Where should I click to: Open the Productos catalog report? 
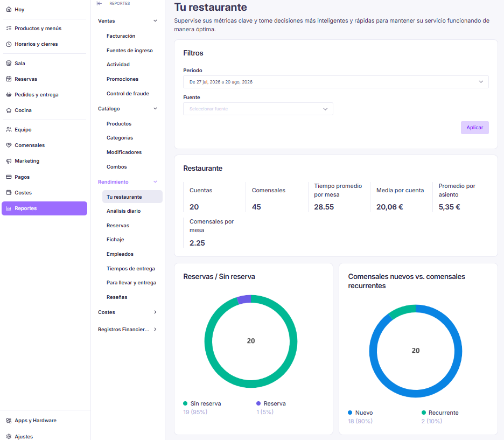[x=119, y=124]
